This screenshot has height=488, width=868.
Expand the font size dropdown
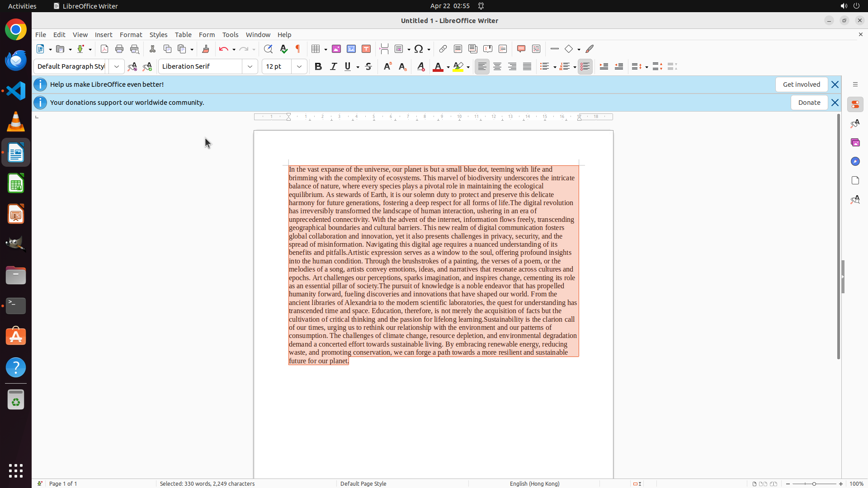pos(299,66)
